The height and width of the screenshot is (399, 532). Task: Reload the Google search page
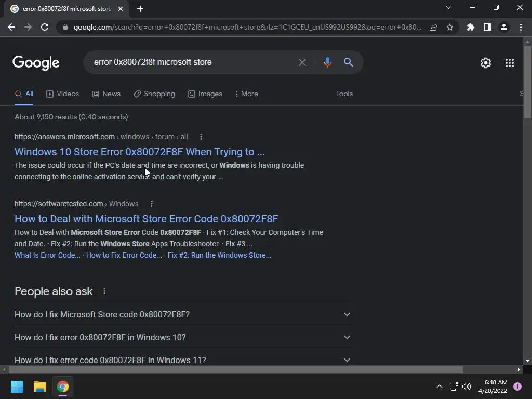[45, 27]
